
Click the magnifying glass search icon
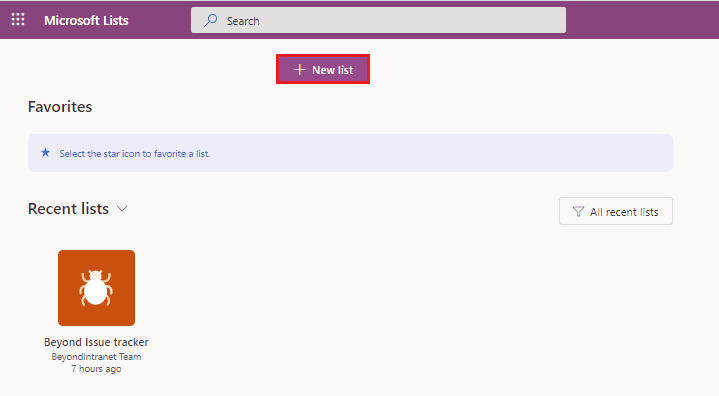(210, 20)
